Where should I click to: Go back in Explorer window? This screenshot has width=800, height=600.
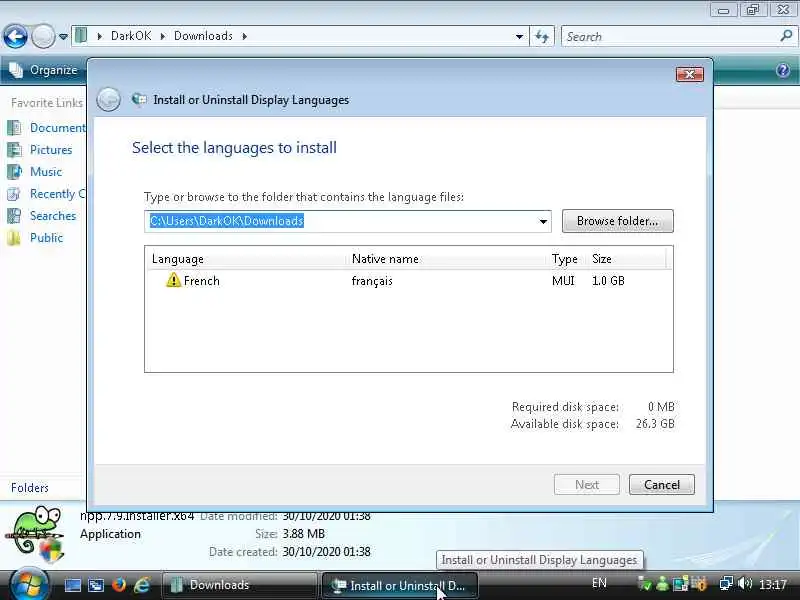[x=15, y=36]
